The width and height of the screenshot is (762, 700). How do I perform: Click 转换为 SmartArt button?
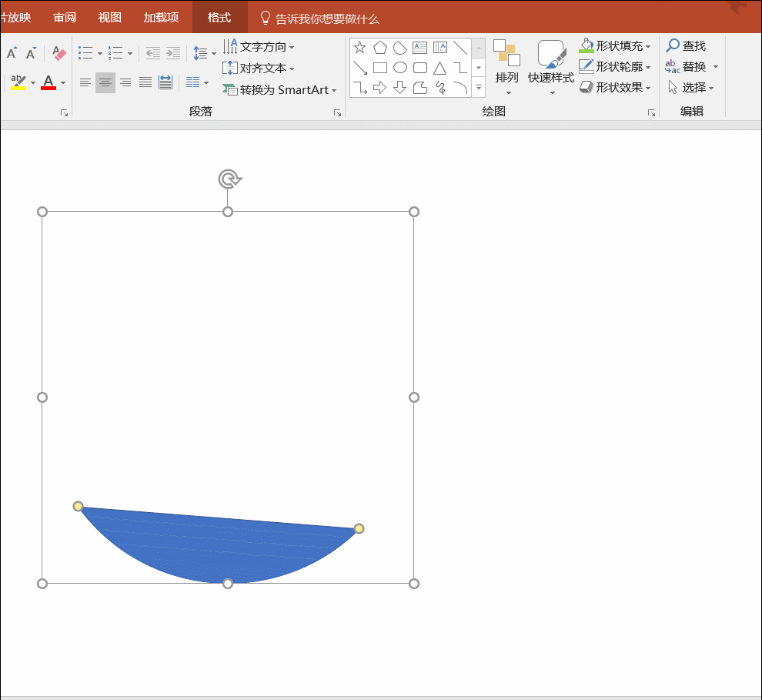click(280, 90)
